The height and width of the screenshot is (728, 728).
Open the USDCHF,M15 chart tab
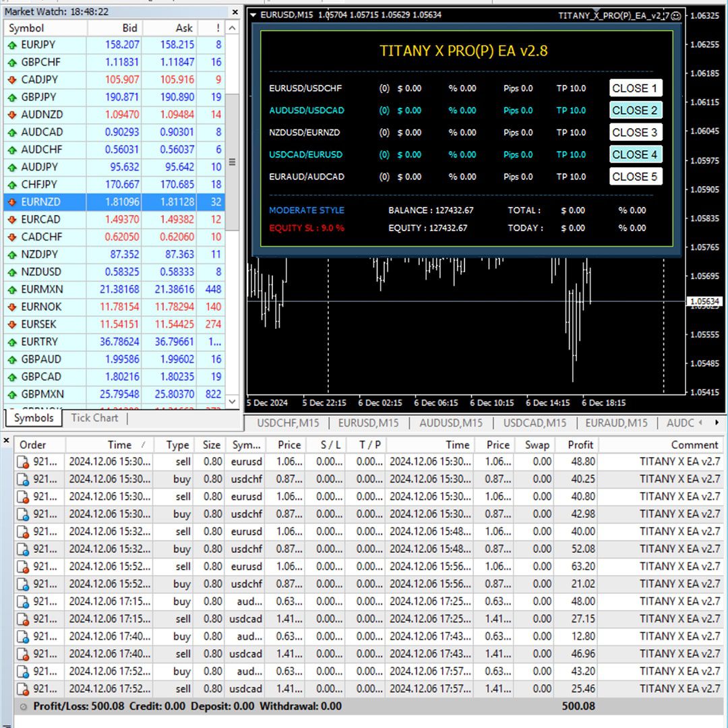pyautogui.click(x=288, y=423)
